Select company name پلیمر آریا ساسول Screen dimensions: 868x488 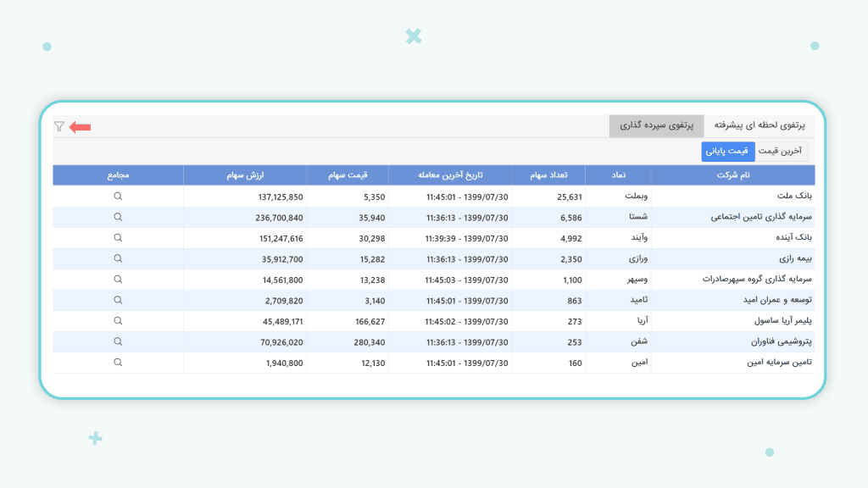783,320
